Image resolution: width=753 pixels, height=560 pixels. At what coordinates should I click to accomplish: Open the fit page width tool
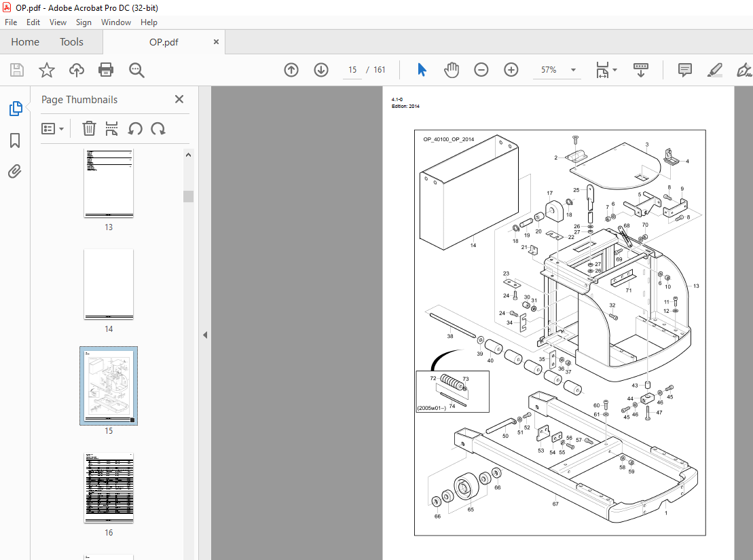click(602, 70)
